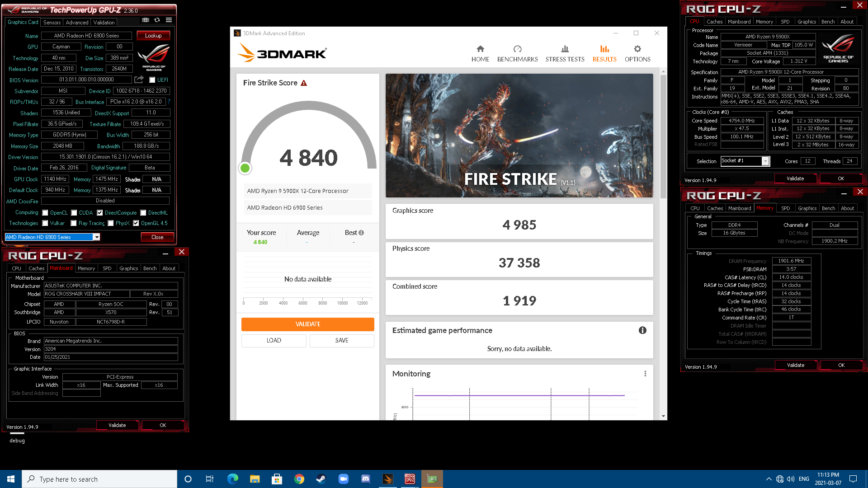
Task: Open 3DMark Benchmarks section
Action: point(517,53)
